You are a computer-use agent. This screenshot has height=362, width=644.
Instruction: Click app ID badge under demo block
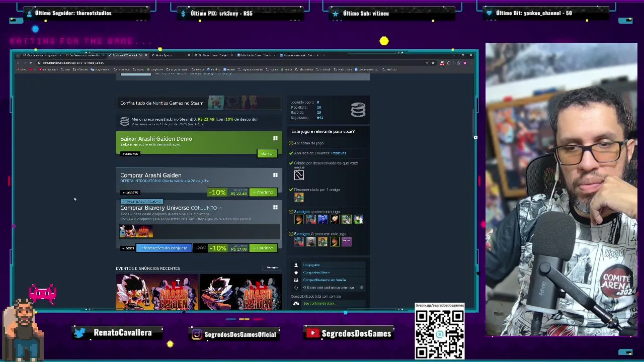click(x=130, y=154)
